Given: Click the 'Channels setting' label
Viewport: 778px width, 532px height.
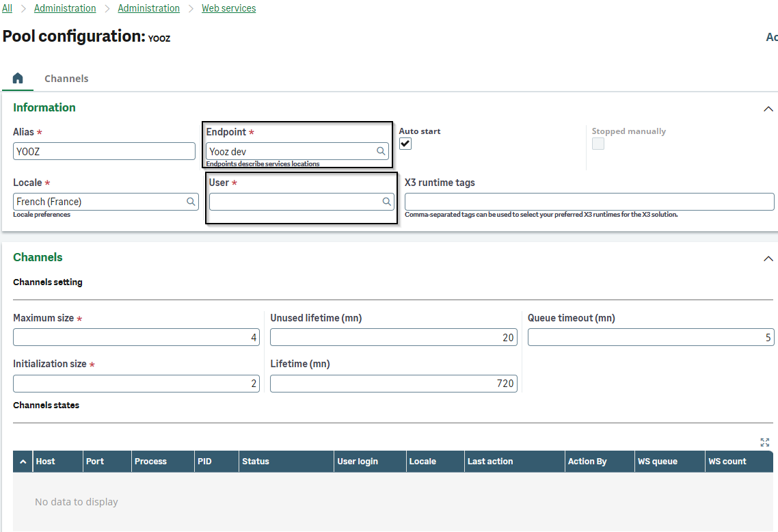Looking at the screenshot, I should 48,282.
